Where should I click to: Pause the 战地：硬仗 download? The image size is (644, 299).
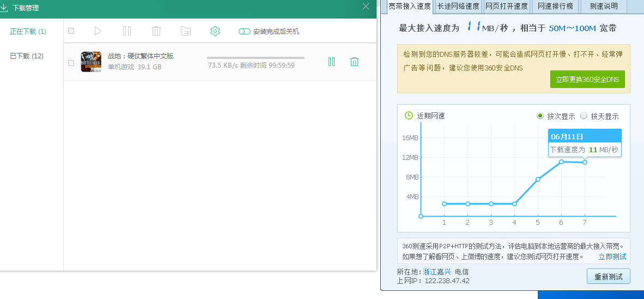(331, 62)
